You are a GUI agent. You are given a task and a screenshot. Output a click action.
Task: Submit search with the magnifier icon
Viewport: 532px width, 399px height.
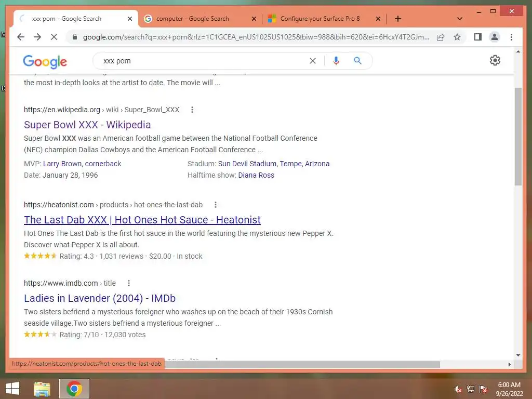pyautogui.click(x=357, y=61)
